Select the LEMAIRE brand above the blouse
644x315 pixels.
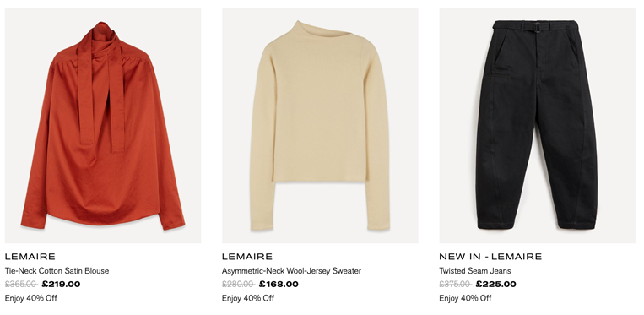pos(30,257)
